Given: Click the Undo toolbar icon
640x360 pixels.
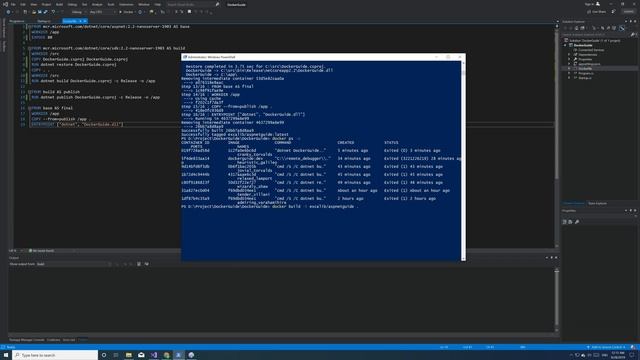Looking at the screenshot, I should pyautogui.click(x=53, y=12).
